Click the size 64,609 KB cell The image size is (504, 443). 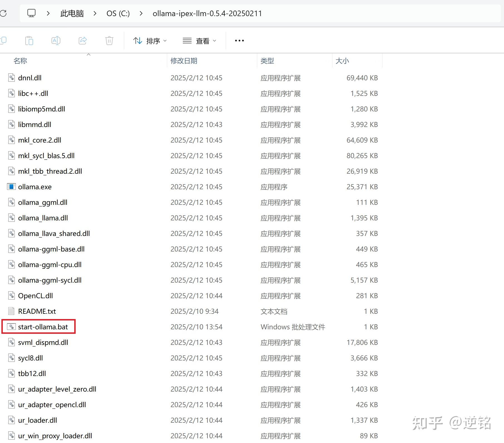pos(362,140)
